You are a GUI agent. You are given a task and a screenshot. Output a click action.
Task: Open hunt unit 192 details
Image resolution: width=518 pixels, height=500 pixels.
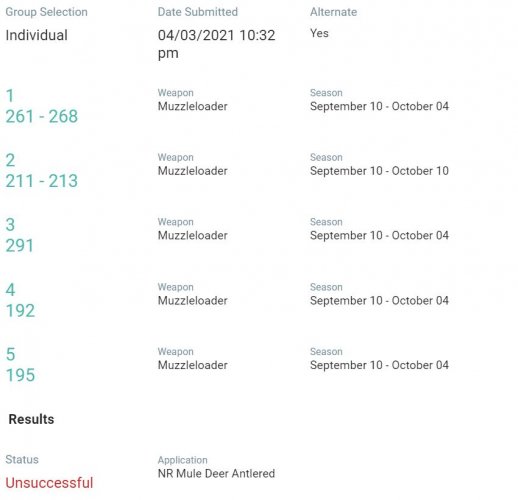click(x=20, y=311)
